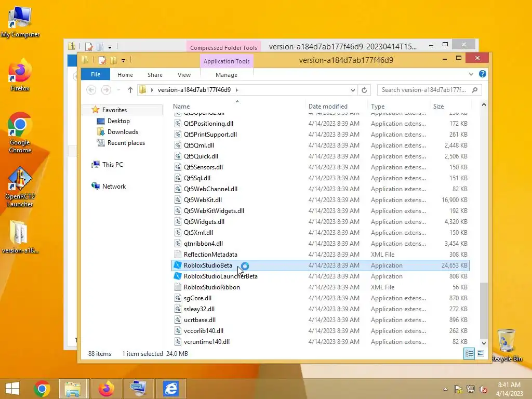Select the RobloxStudioRibbon XML file icon
The image size is (532, 399).
tap(178, 287)
